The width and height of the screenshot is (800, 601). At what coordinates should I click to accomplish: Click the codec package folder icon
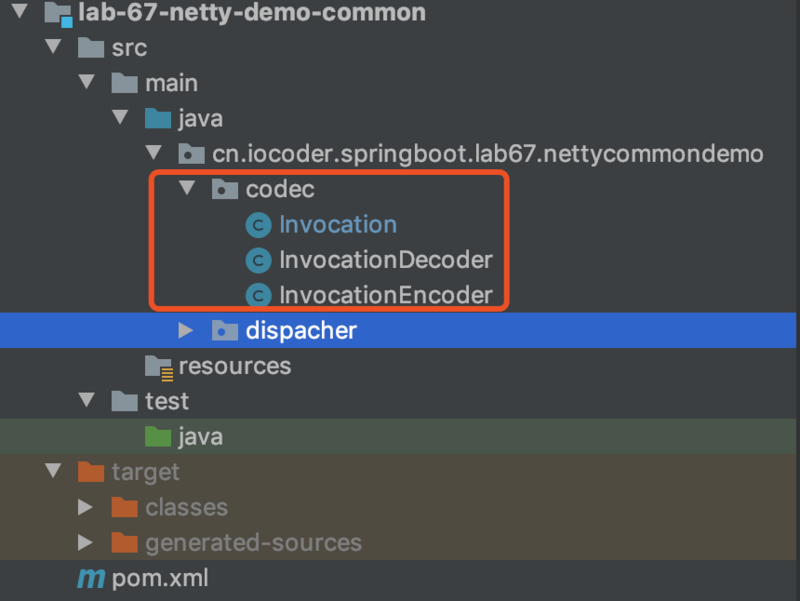225,189
